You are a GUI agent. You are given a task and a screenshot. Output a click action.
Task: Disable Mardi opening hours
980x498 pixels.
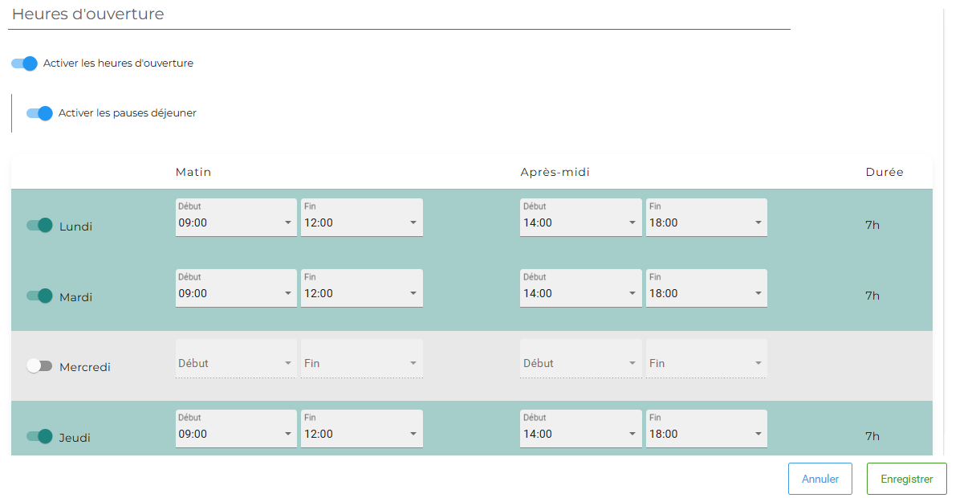click(39, 296)
